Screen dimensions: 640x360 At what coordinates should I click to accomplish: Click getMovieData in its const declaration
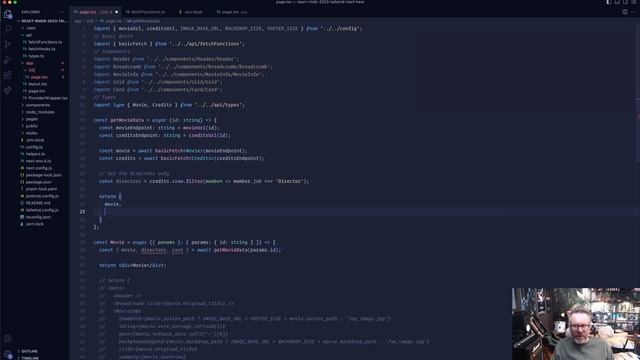coord(127,120)
